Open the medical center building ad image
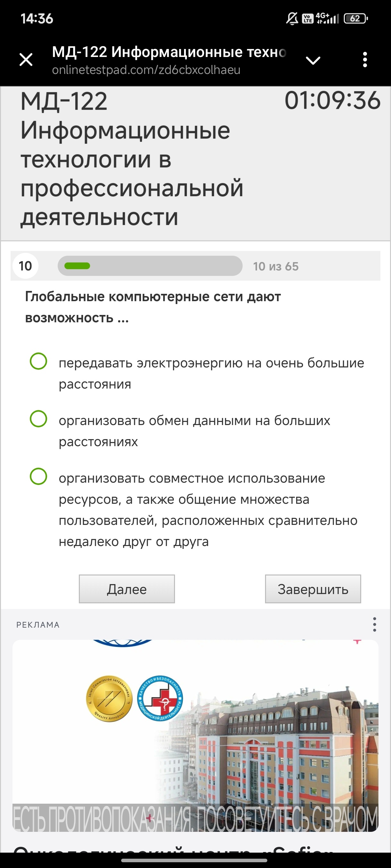Image resolution: width=391 pixels, height=868 pixels. pos(195,735)
